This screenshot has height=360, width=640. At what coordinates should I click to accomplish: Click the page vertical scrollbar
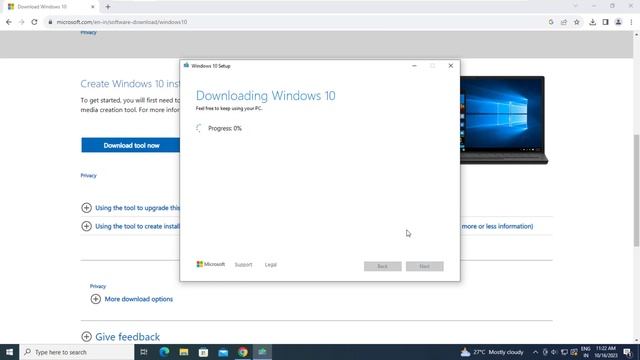[636, 190]
